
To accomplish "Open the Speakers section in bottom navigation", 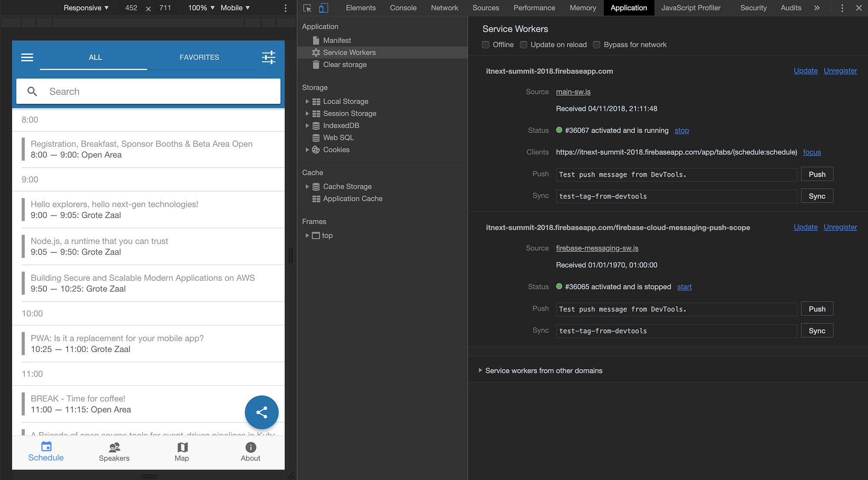I will (114, 452).
